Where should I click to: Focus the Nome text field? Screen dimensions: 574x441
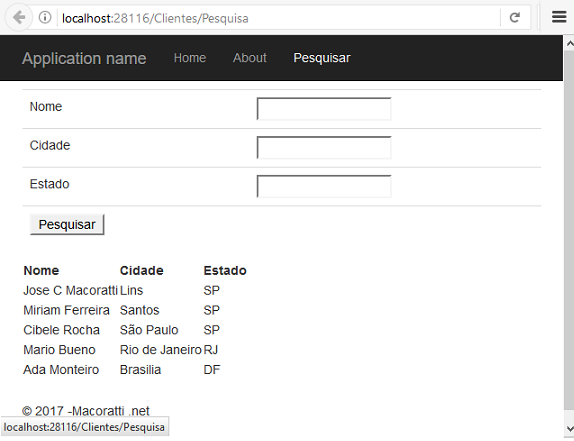point(324,109)
